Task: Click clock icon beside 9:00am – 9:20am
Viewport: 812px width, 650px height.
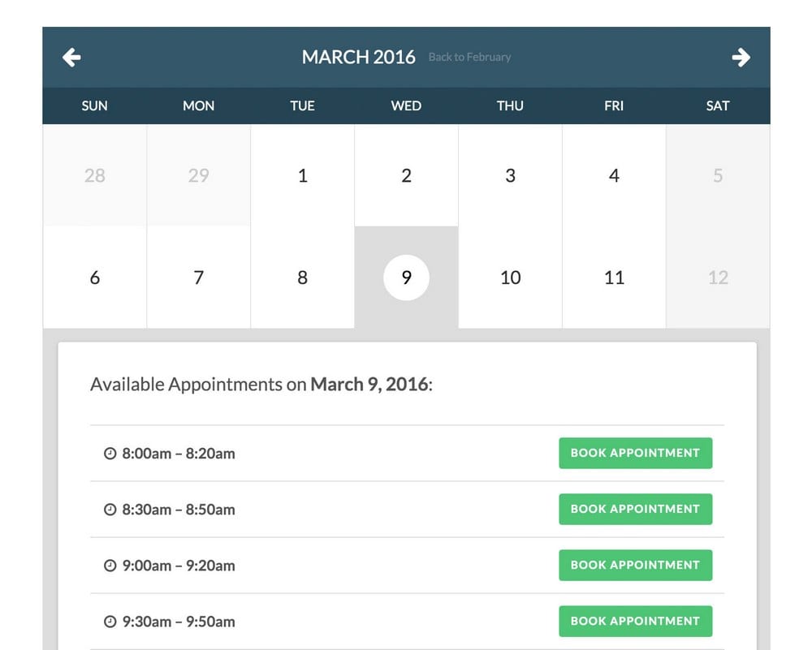Action: pos(110,566)
